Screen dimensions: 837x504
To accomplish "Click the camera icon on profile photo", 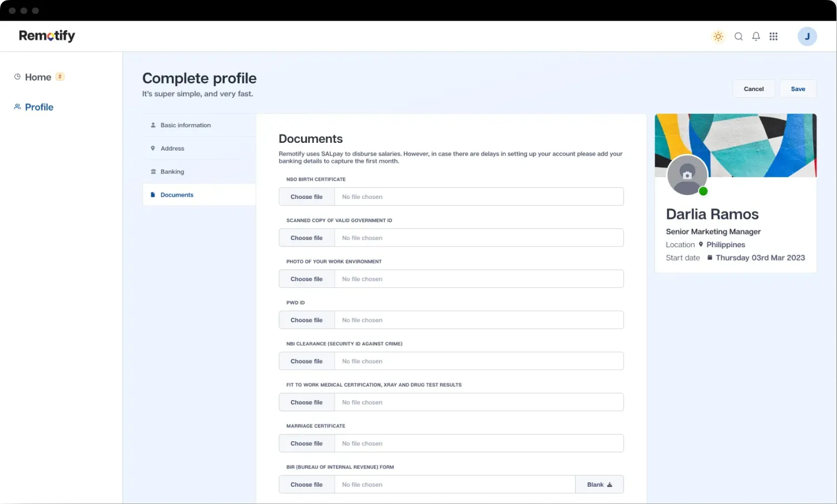I will point(687,175).
